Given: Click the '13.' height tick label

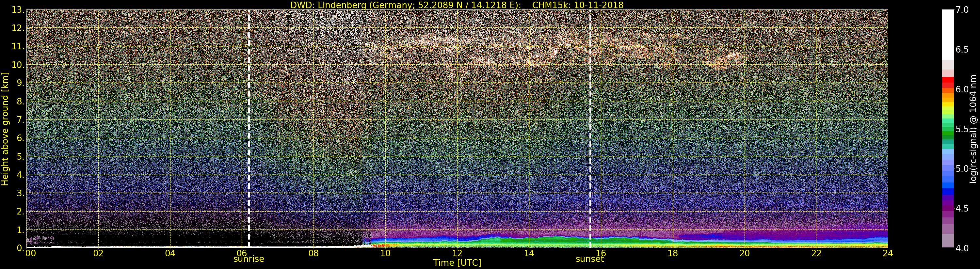Looking at the screenshot, I should coord(18,10).
